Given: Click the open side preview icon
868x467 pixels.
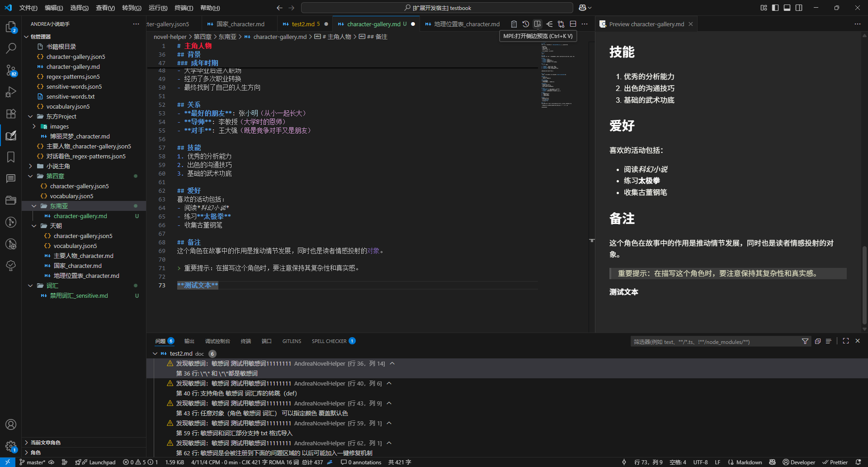Looking at the screenshot, I should [x=538, y=24].
